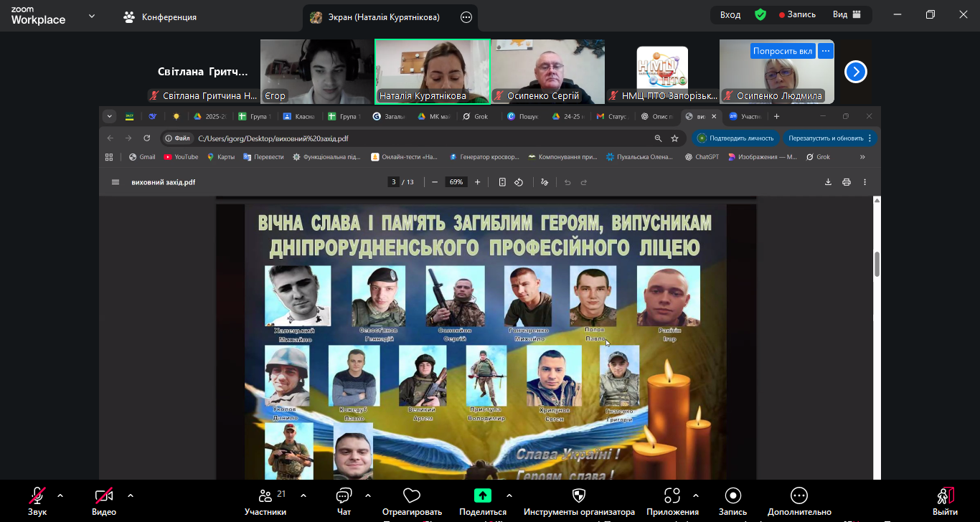Expand the arrow next to Приложения
Viewport: 980px width, 522px height.
pos(695,495)
